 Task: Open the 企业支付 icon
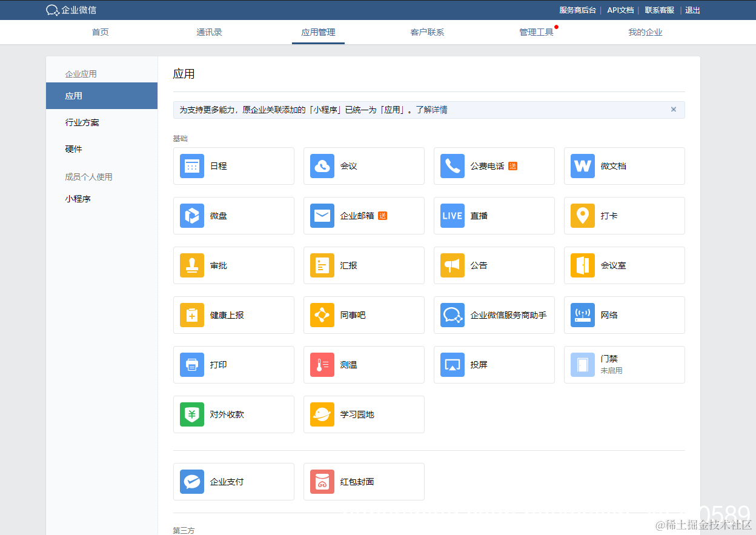192,482
